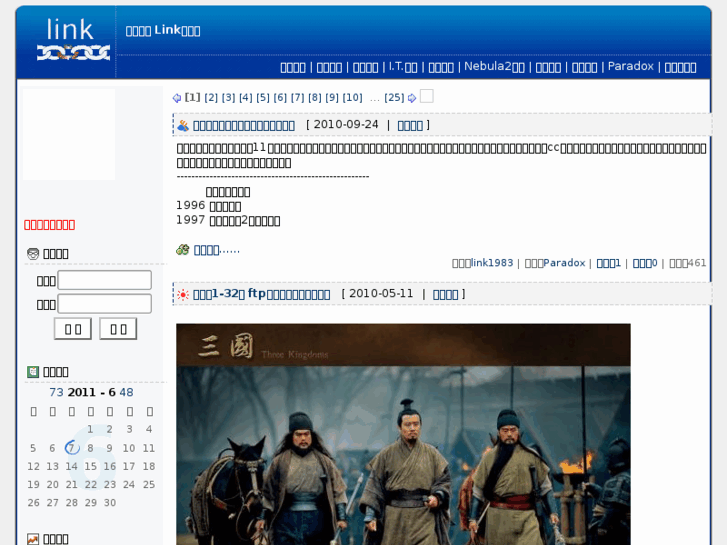Image resolution: width=727 pixels, height=545 pixels.
Task: Focus the username input field
Action: (104, 280)
